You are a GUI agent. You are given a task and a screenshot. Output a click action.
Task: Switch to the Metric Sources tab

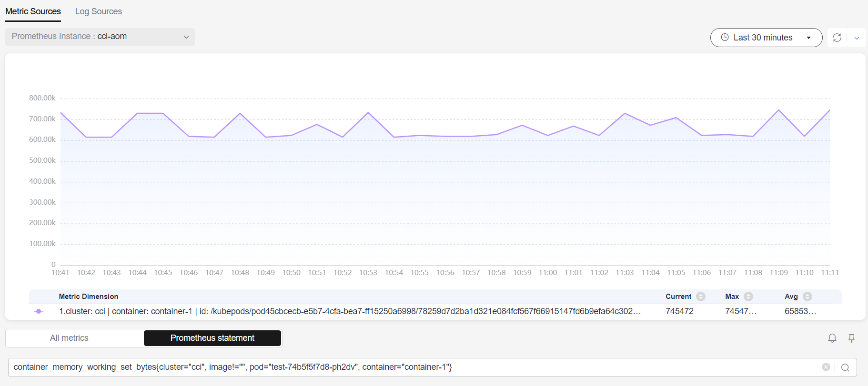point(33,11)
